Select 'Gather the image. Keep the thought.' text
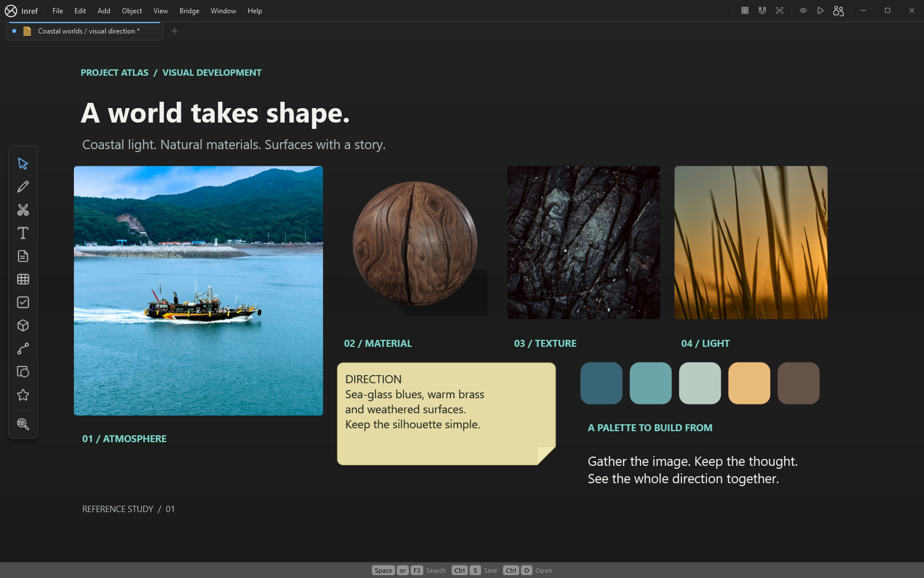Image resolution: width=924 pixels, height=578 pixels. [692, 462]
